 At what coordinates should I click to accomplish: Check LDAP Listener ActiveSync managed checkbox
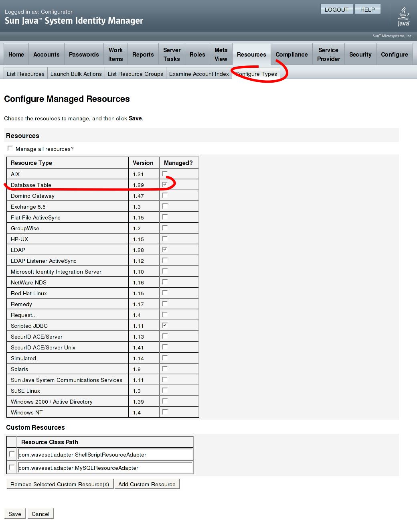[x=165, y=260]
